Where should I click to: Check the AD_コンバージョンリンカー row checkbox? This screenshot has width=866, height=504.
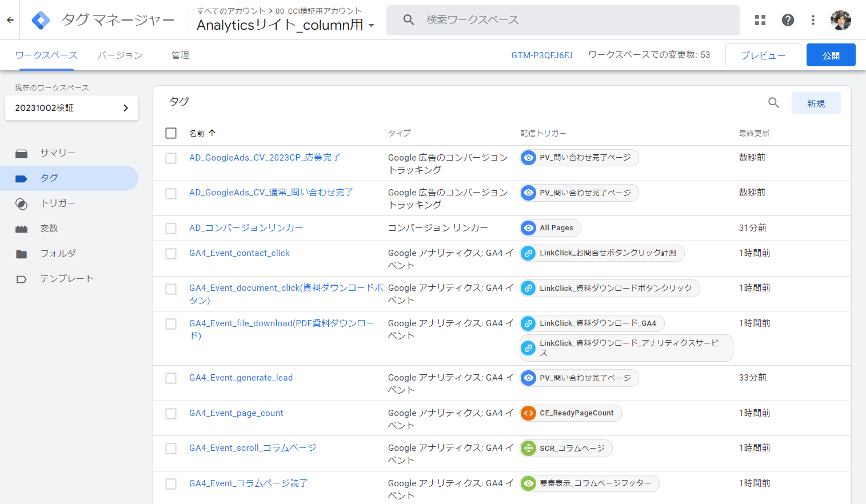[171, 229]
